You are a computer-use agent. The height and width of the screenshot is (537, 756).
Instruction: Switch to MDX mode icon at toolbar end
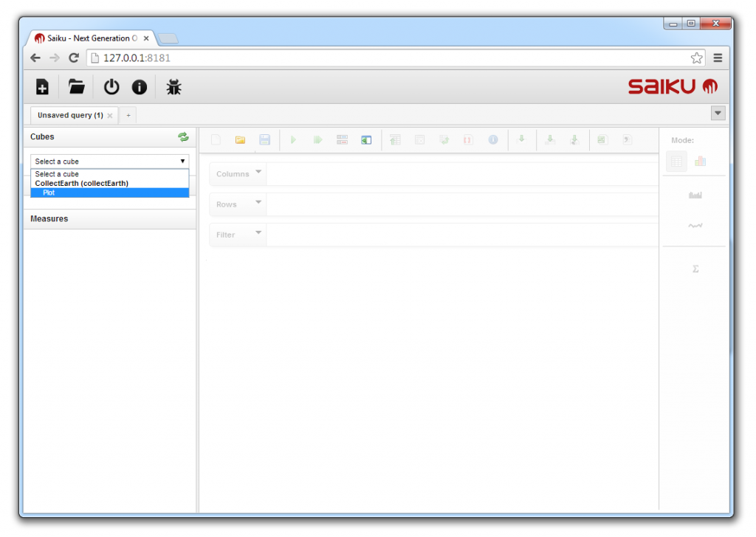click(x=627, y=139)
